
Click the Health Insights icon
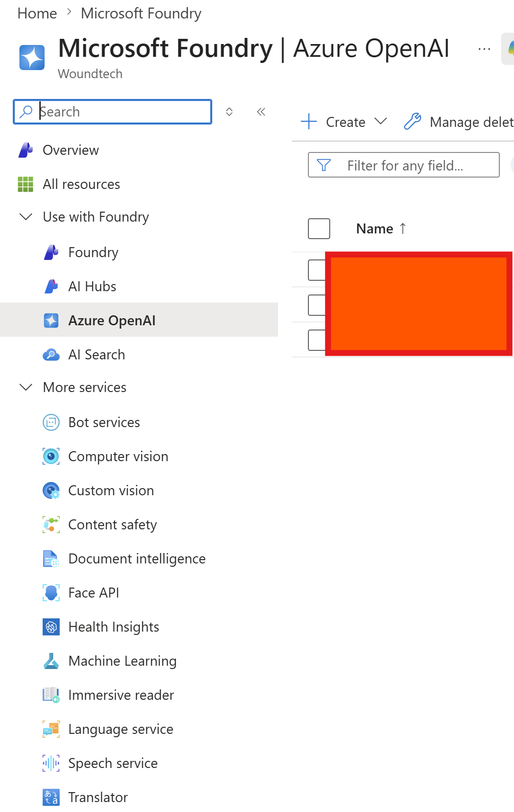(51, 627)
